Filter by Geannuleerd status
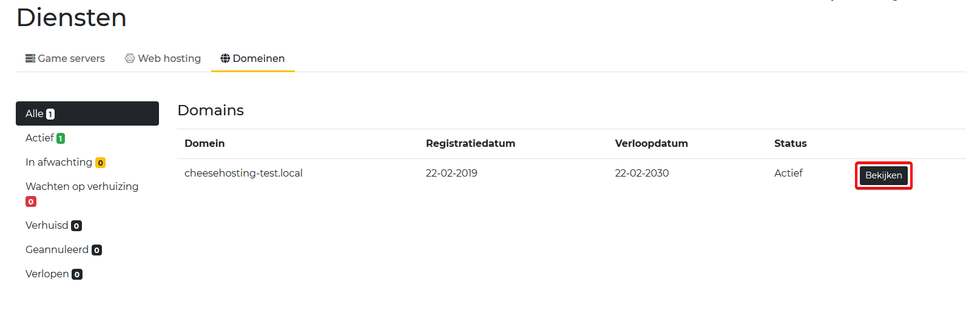The image size is (980, 321). pos(57,250)
